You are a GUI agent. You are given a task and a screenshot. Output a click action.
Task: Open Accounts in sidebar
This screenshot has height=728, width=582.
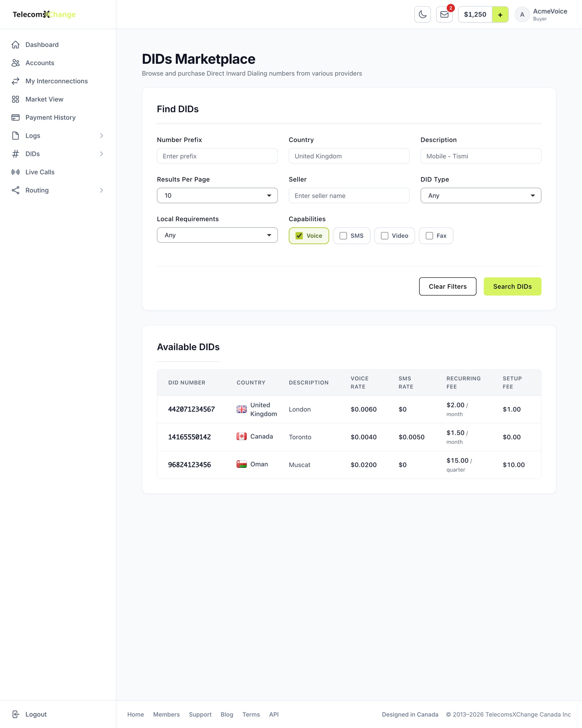[x=40, y=63]
